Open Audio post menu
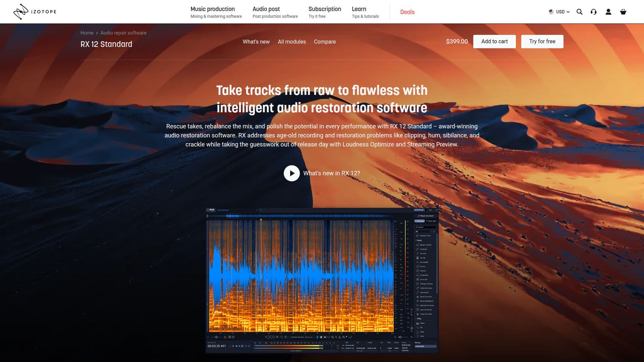Screen dimensions: 644x362 click(275, 12)
